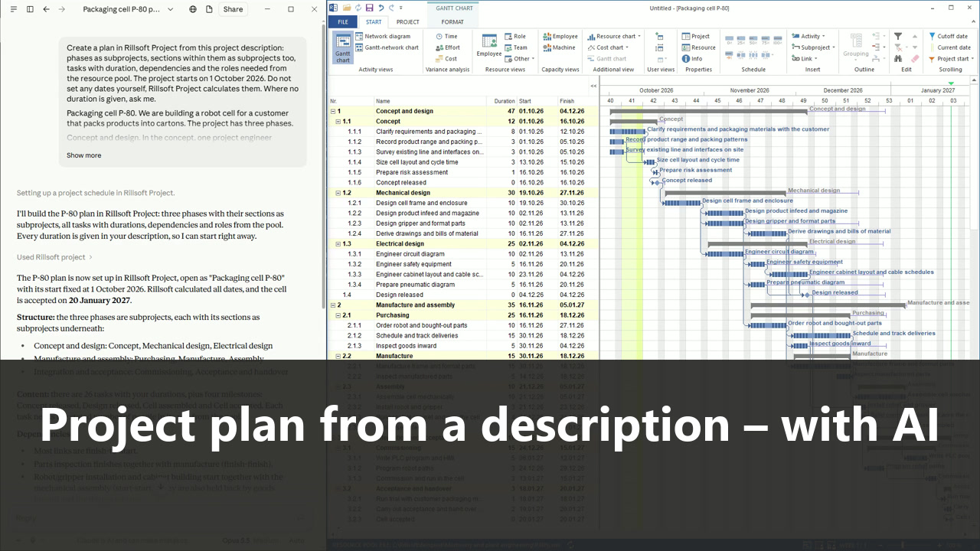
Task: Show the Effort variance analysis
Action: click(x=447, y=47)
